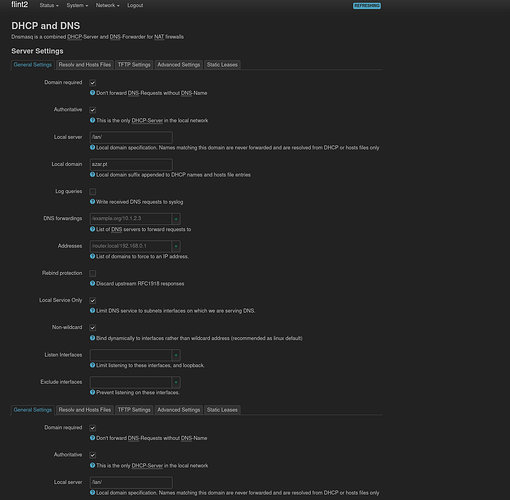The width and height of the screenshot is (510, 500).
Task: Click the add button beside Addresses field
Action: click(176, 246)
